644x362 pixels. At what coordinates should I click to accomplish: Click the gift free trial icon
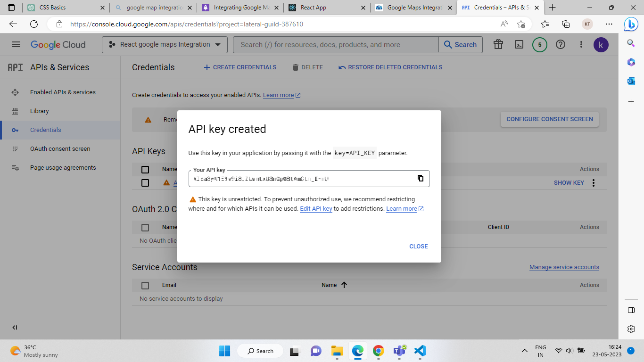[498, 45]
